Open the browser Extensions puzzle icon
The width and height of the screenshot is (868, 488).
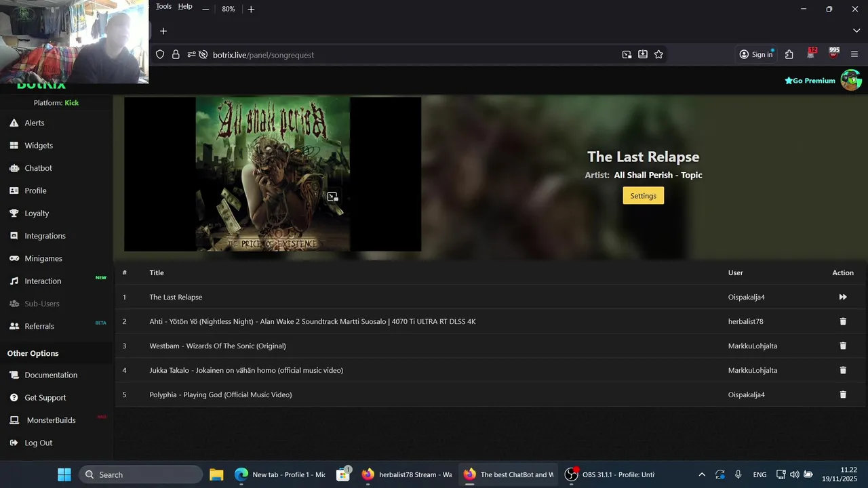click(789, 55)
